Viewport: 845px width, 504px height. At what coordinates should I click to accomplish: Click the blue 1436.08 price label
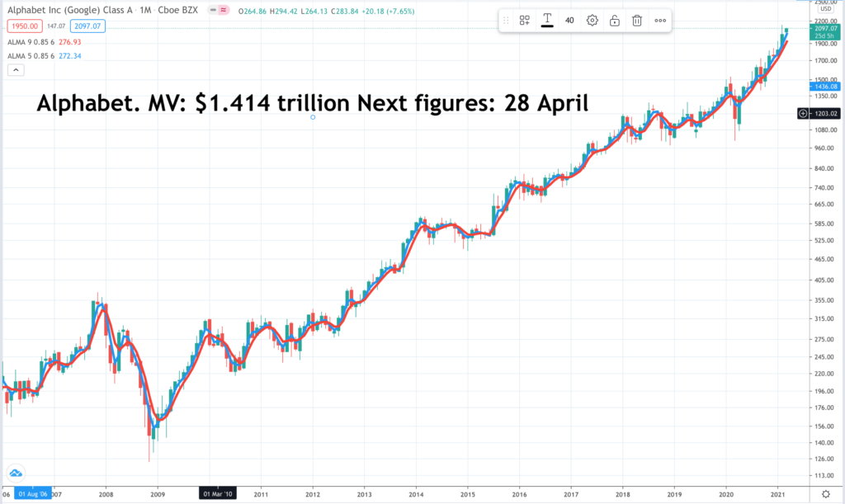click(825, 86)
